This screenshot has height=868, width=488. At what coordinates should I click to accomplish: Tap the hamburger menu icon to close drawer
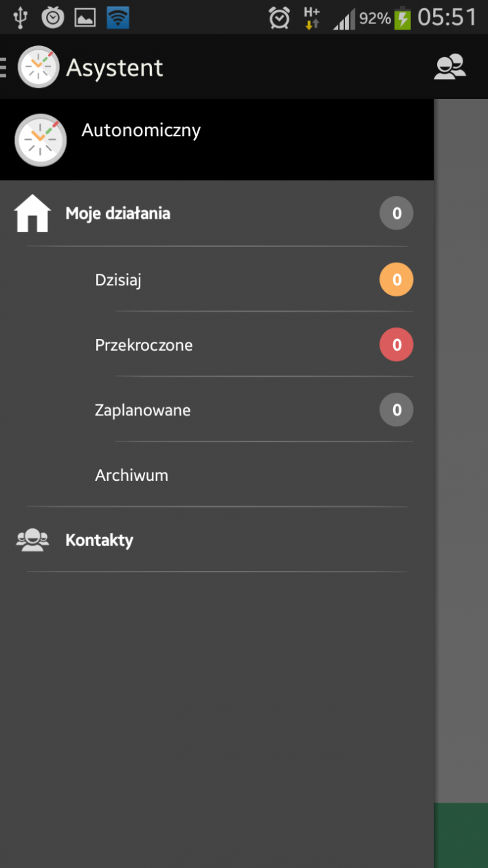(x=3, y=67)
